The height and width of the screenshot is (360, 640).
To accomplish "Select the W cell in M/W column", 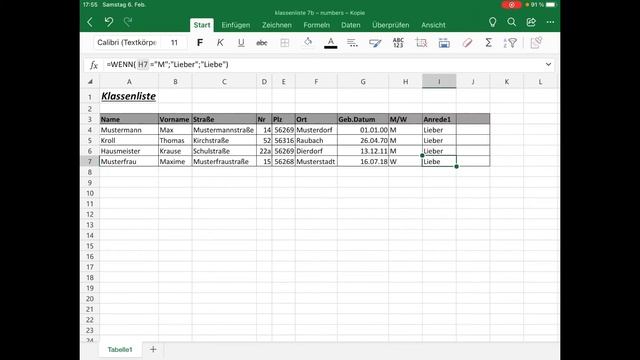I will tap(405, 162).
